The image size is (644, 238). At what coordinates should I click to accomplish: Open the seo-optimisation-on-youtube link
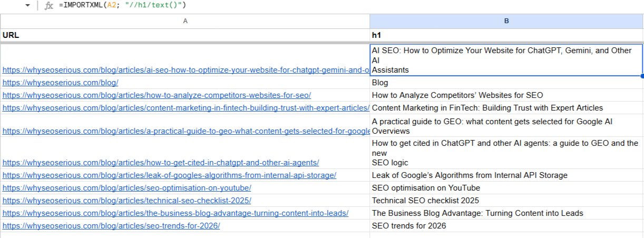tap(126, 188)
